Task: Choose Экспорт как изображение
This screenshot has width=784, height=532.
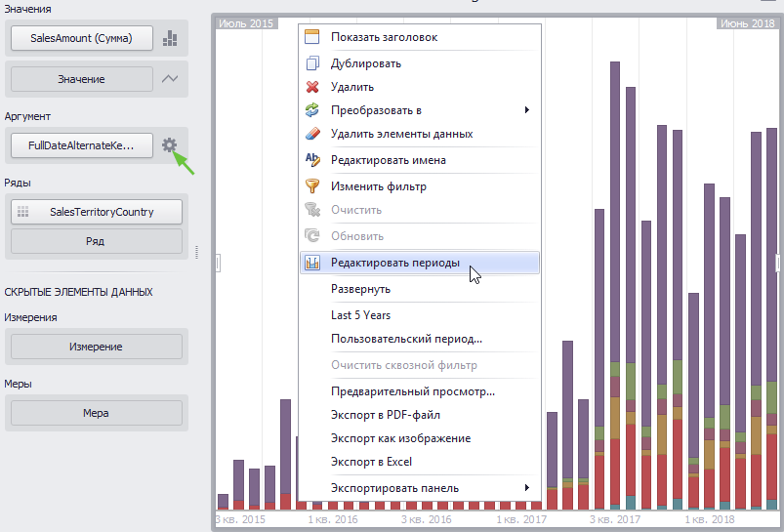Action: click(x=420, y=438)
